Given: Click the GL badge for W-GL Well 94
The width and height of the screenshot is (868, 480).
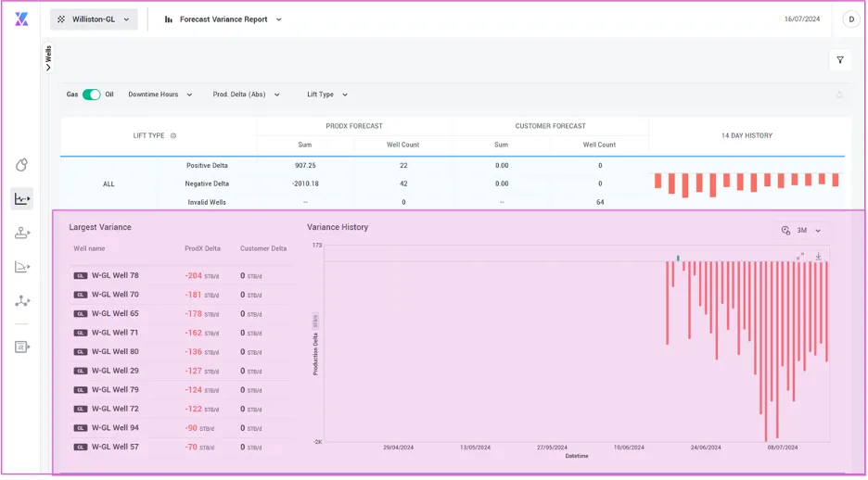Looking at the screenshot, I should [x=81, y=428].
